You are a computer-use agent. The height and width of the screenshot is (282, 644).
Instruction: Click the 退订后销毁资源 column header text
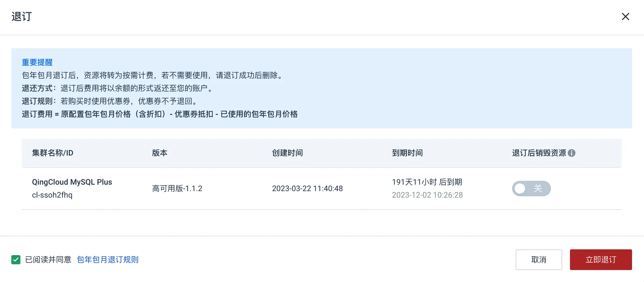[539, 153]
